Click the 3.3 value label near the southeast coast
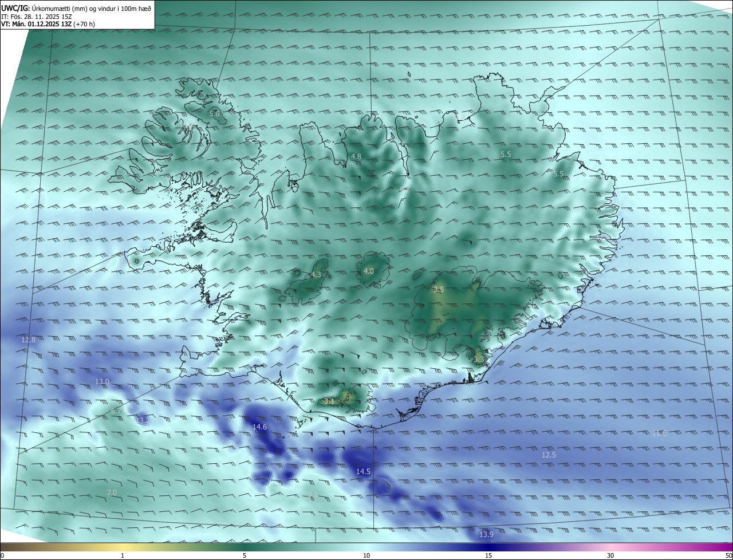Image resolution: width=733 pixels, height=560 pixels. [x=479, y=359]
